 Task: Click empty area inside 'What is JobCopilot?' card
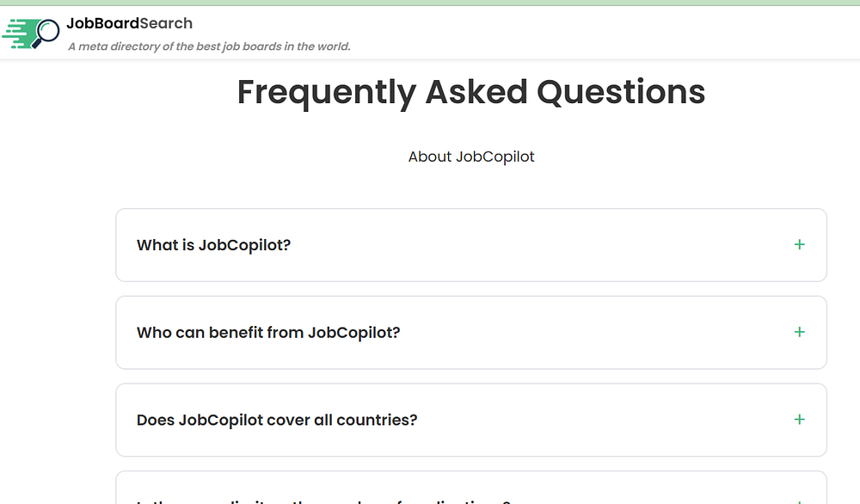click(x=533, y=245)
